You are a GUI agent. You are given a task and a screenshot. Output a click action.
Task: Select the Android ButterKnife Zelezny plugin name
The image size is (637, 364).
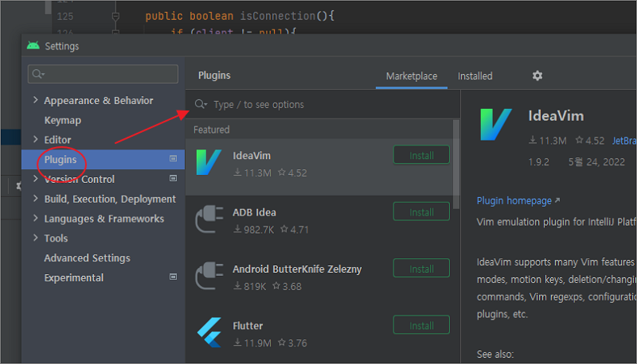297,269
